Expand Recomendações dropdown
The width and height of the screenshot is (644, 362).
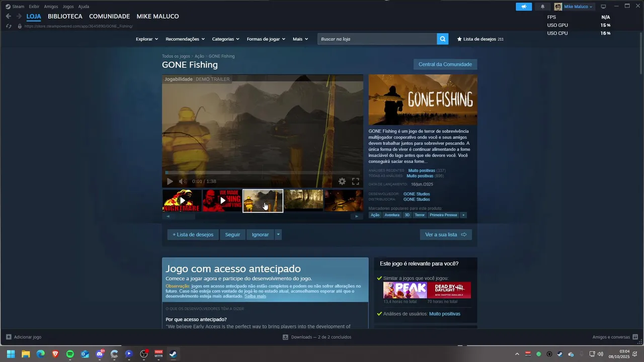click(185, 39)
